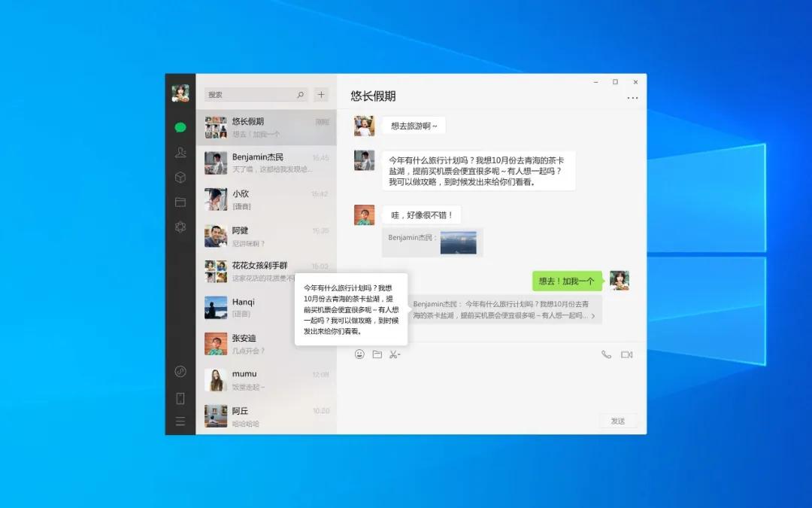This screenshot has width=812, height=508.
Task: Start a video call with the camera icon
Action: 627,354
